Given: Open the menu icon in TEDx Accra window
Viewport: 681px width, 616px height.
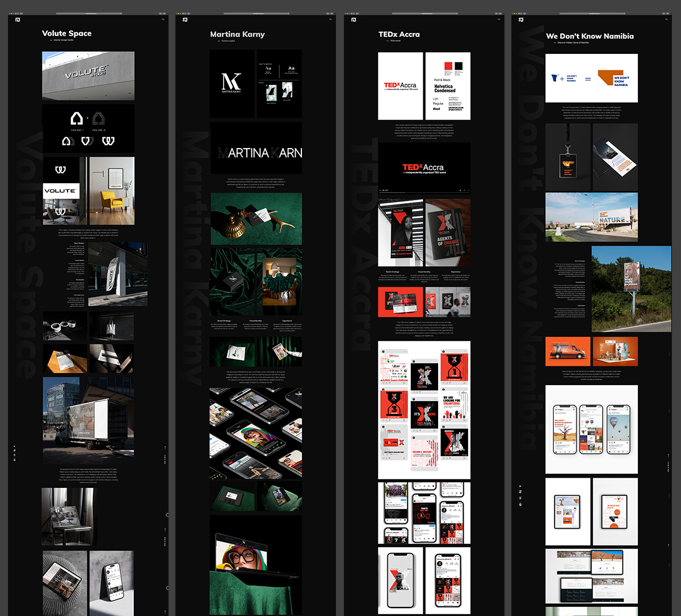Looking at the screenshot, I should pyautogui.click(x=499, y=19).
